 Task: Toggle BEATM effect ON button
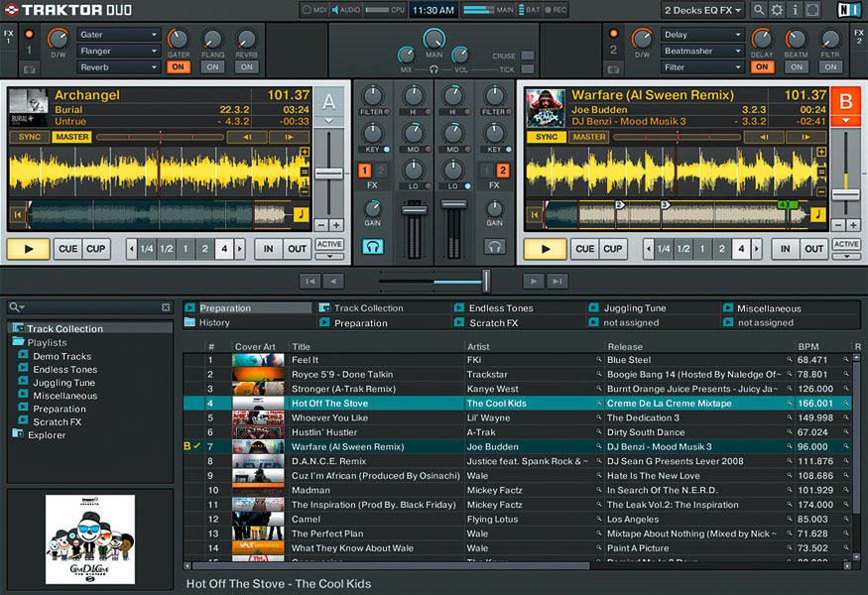[x=796, y=67]
